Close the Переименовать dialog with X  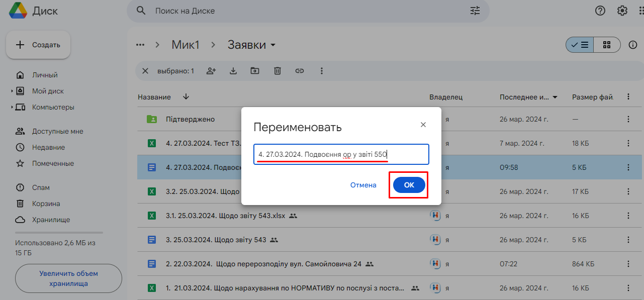click(423, 125)
